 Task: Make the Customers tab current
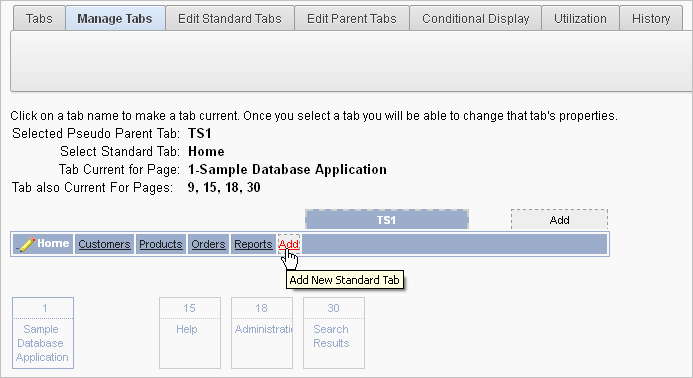104,244
